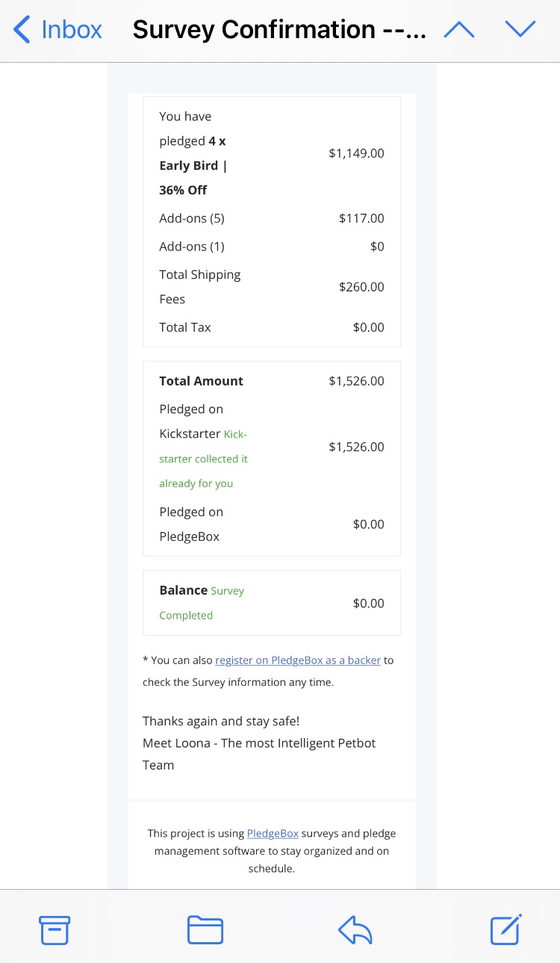The width and height of the screenshot is (560, 963).
Task: Tap the Total Shipping Fees $260.00 amount
Action: click(361, 287)
